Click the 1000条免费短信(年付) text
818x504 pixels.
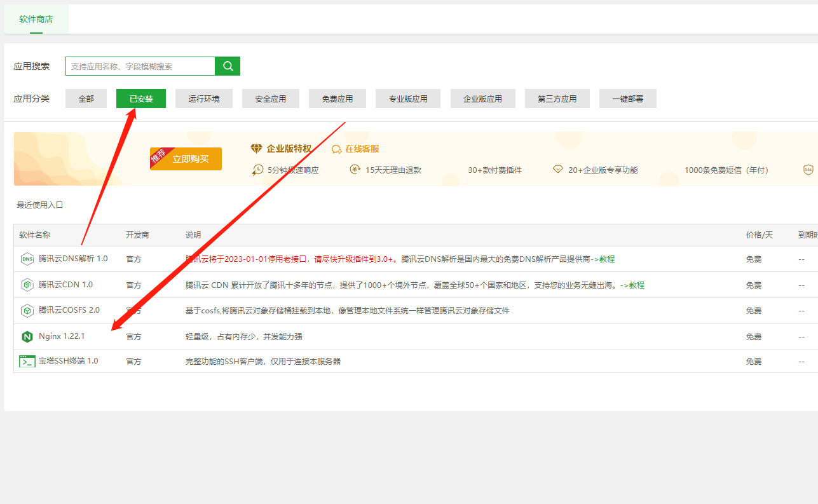726,170
